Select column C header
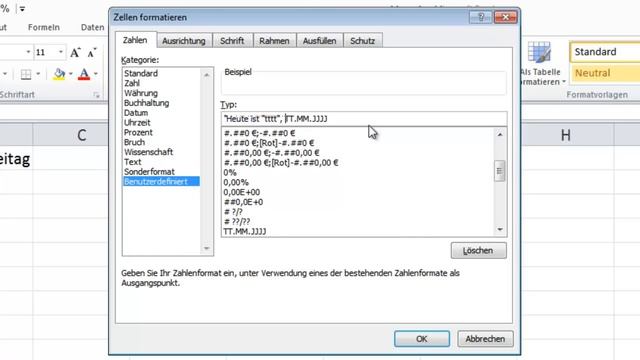Image resolution: width=640 pixels, height=360 pixels. pyautogui.click(x=82, y=135)
